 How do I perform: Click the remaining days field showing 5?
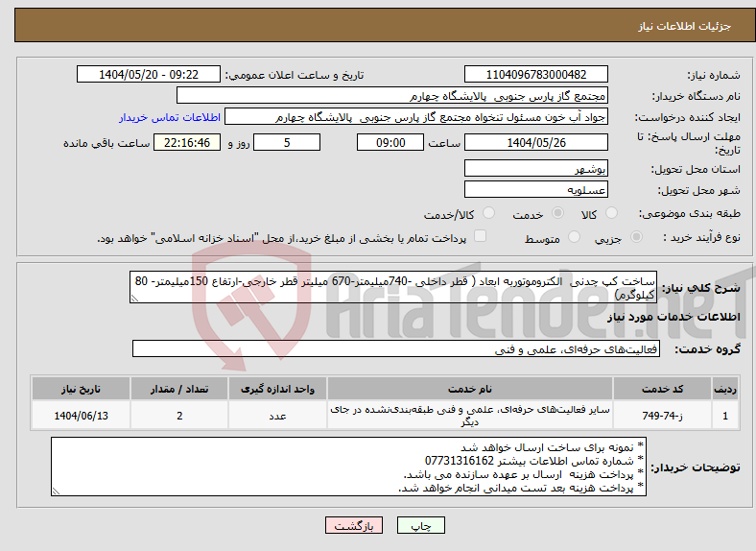(287, 142)
